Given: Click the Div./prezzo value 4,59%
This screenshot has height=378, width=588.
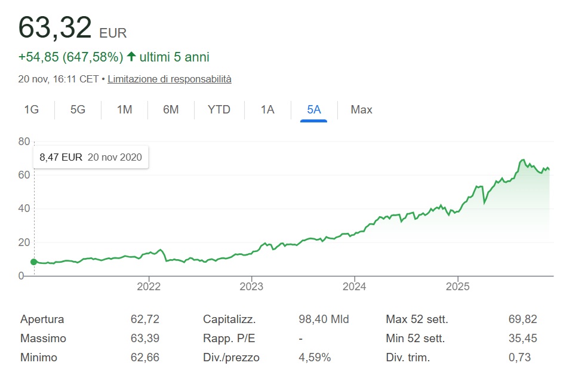Looking at the screenshot, I should pos(315,358).
